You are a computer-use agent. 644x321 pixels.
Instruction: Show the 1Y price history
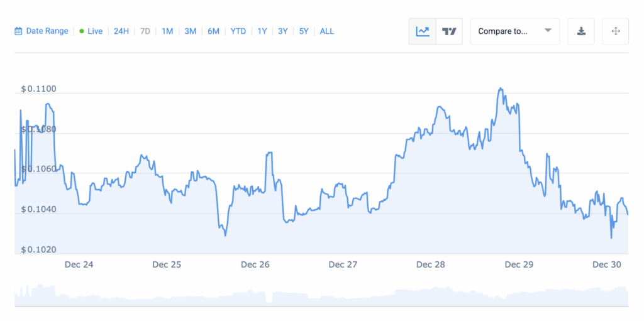262,31
